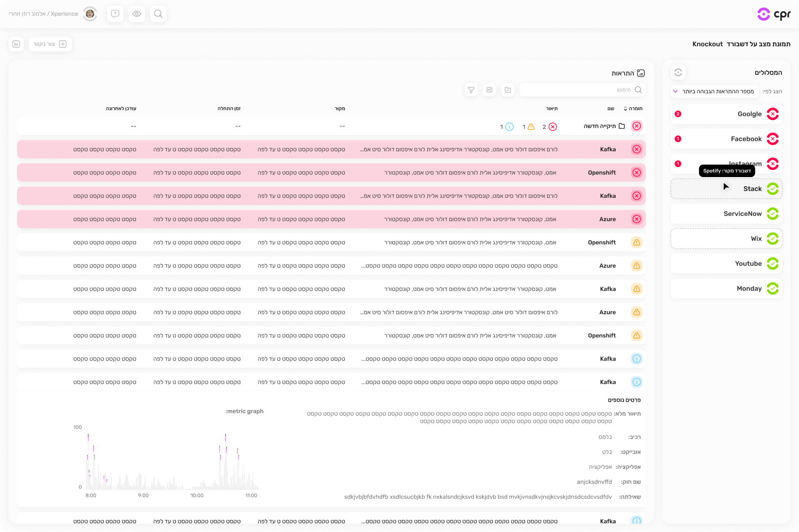Click the צור ניטור button
The height and width of the screenshot is (532, 799).
(x=50, y=44)
